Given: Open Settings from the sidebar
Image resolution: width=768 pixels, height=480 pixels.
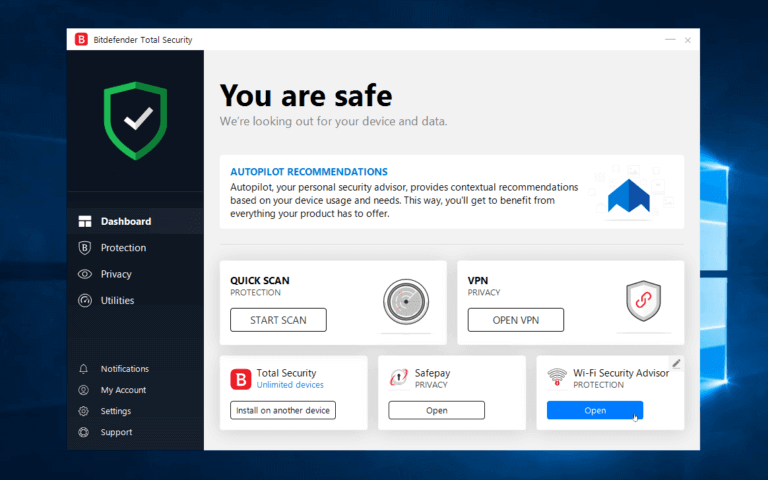Looking at the screenshot, I should pos(115,411).
